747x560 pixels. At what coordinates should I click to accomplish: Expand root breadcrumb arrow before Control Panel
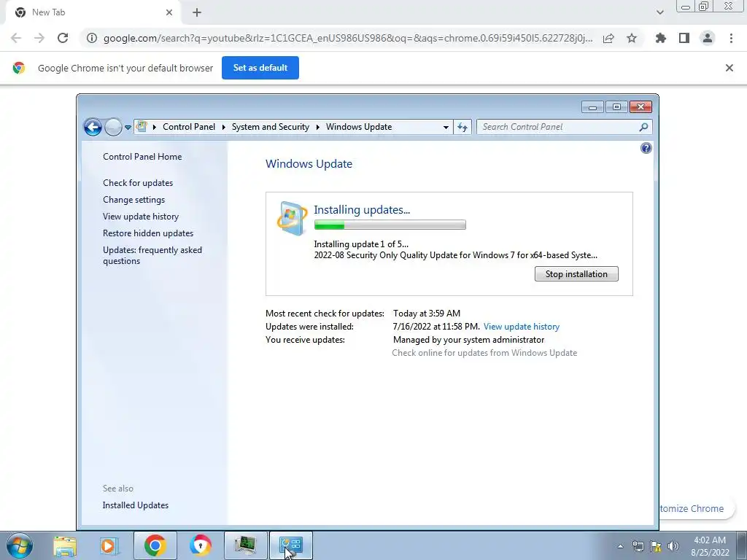[155, 127]
